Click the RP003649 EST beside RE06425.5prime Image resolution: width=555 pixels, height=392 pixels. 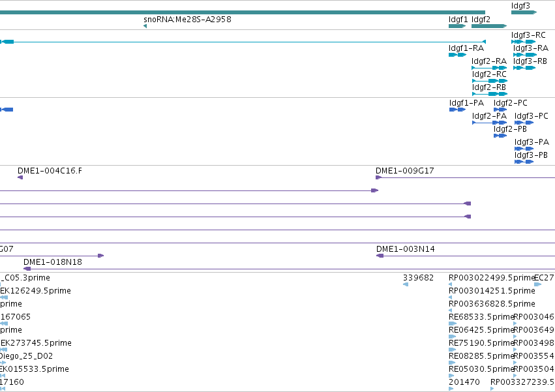tap(515, 337)
